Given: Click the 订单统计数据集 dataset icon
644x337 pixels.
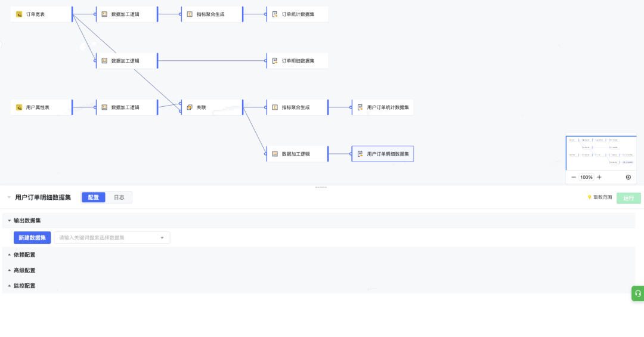Looking at the screenshot, I should (275, 14).
